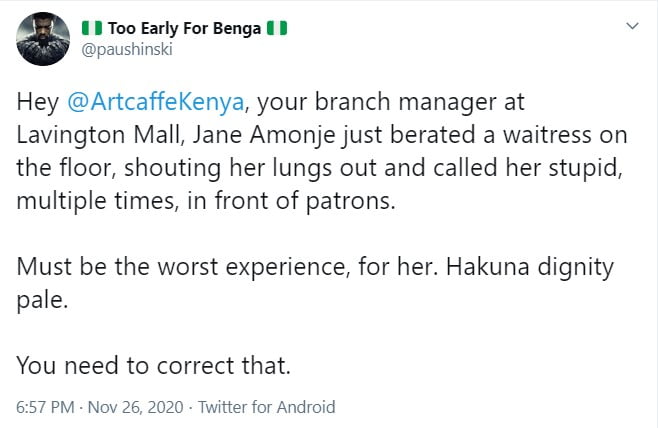The width and height of the screenshot is (658, 428).
Task: Click the sentence You need to correct that
Action: tap(154, 365)
